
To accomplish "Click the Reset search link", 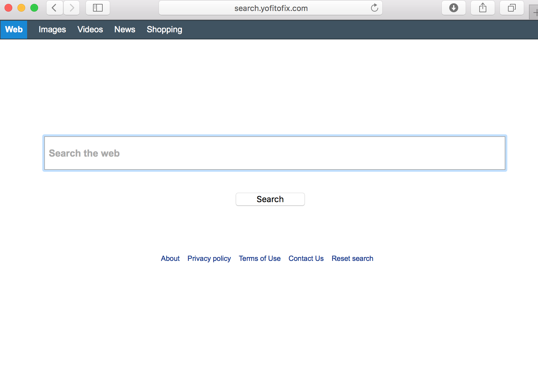I will pos(352,259).
